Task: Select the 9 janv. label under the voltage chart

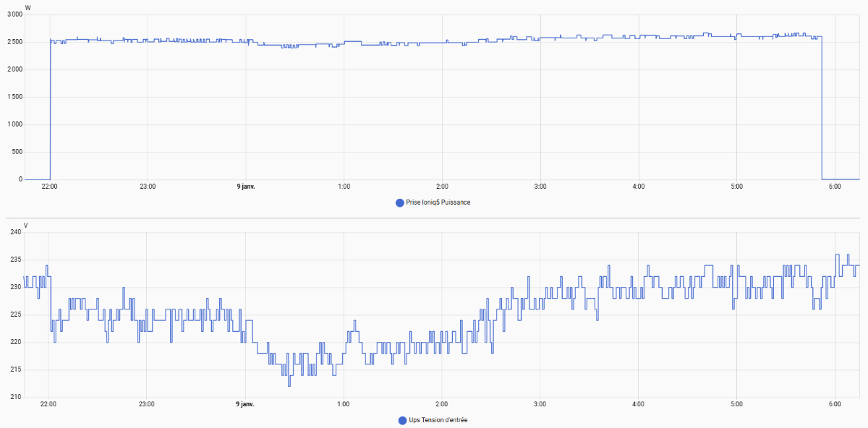Action: click(x=246, y=404)
